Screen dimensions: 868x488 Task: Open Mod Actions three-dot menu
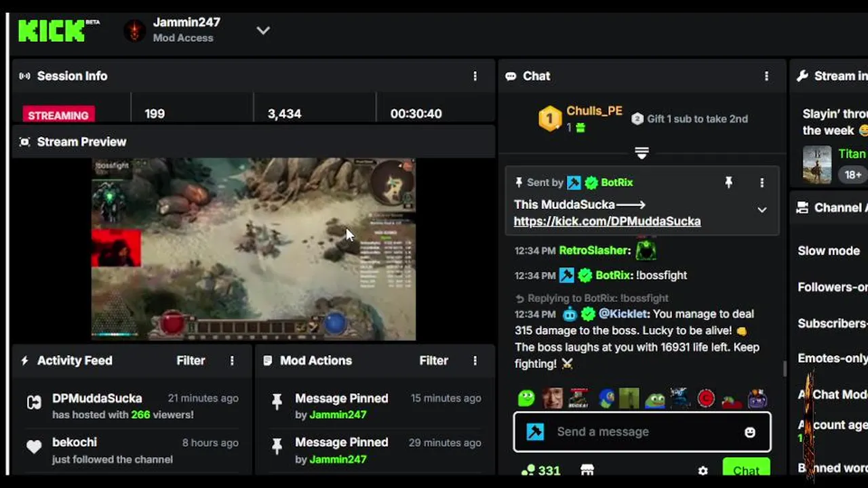[x=475, y=361]
